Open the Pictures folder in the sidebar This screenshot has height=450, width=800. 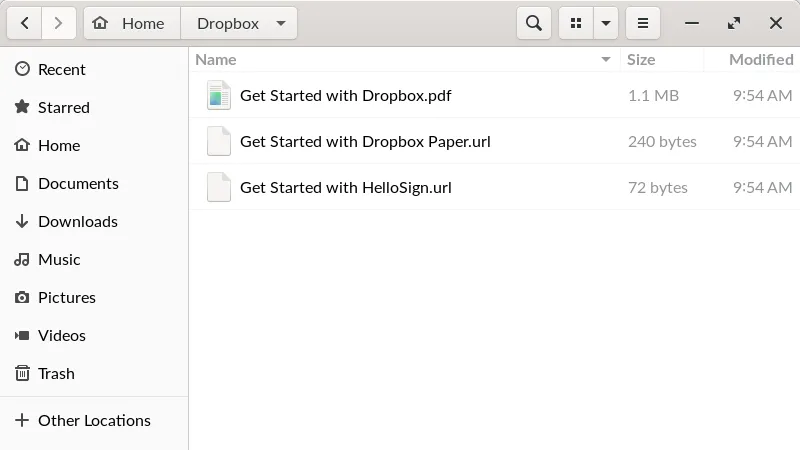[x=66, y=297]
